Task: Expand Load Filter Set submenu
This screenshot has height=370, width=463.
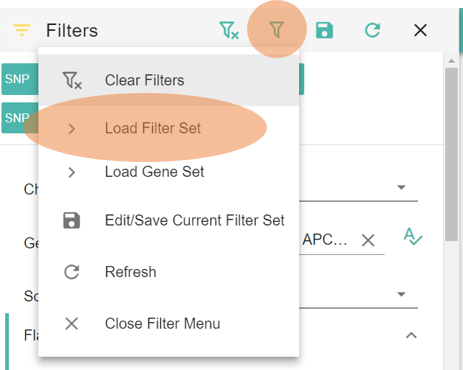Action: point(169,128)
